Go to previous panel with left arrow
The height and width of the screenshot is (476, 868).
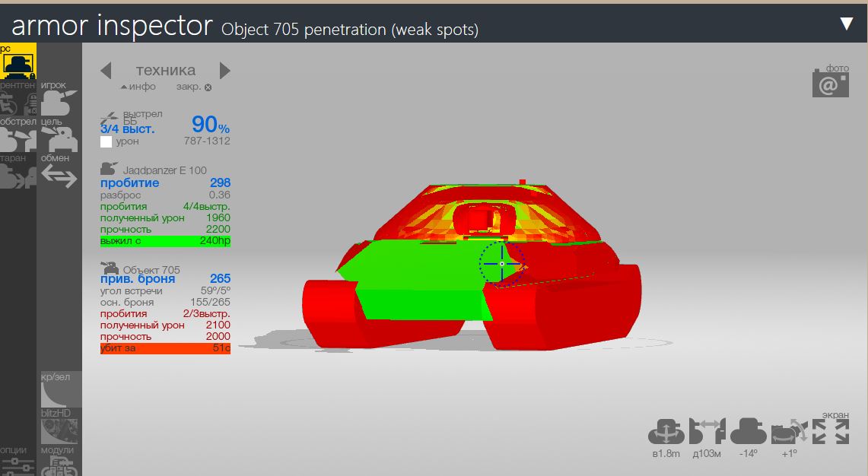(x=106, y=71)
